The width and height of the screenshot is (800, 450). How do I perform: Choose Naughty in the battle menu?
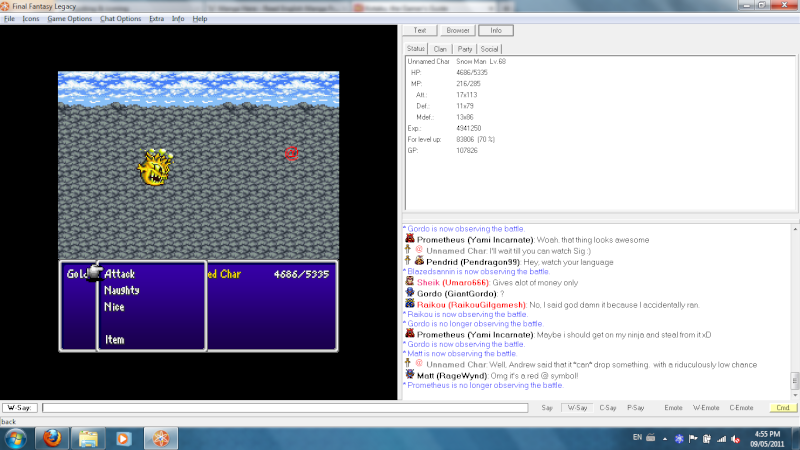click(x=121, y=290)
